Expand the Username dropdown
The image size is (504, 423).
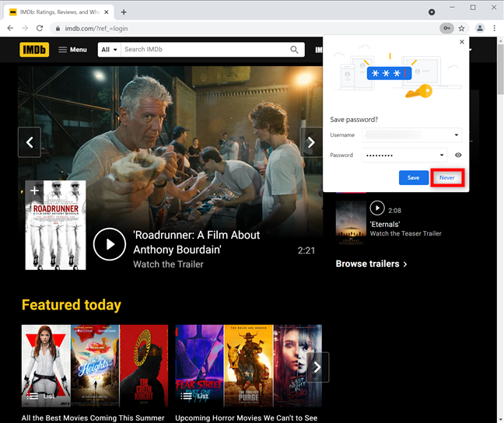pos(456,135)
